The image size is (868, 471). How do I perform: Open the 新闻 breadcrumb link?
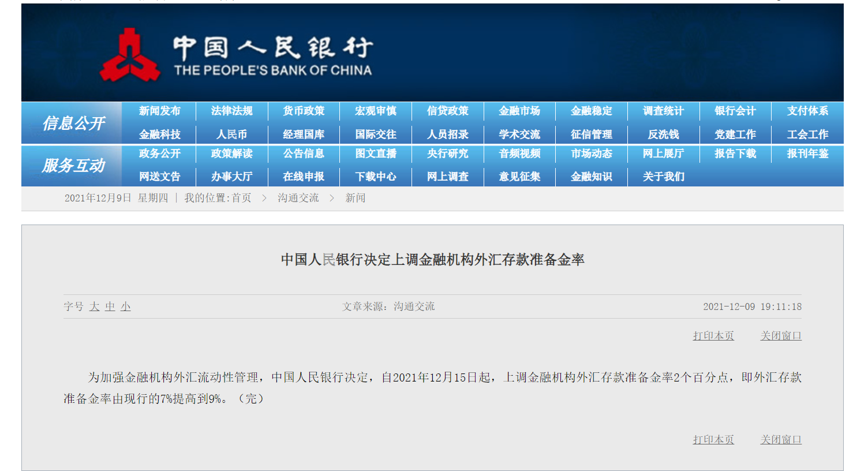click(x=355, y=198)
